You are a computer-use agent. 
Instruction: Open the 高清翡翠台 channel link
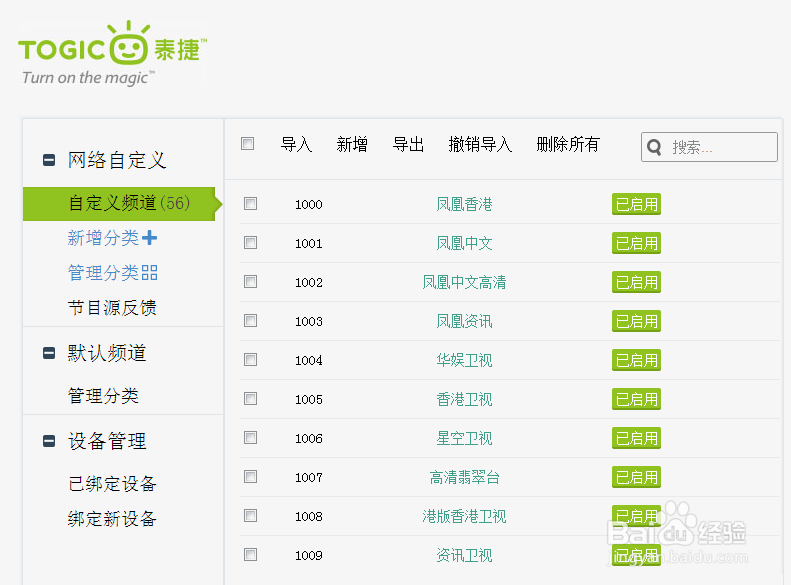pos(464,477)
